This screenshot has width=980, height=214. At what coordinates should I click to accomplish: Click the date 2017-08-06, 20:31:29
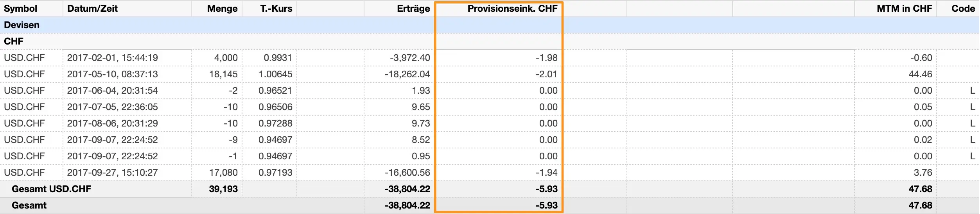tap(113, 123)
